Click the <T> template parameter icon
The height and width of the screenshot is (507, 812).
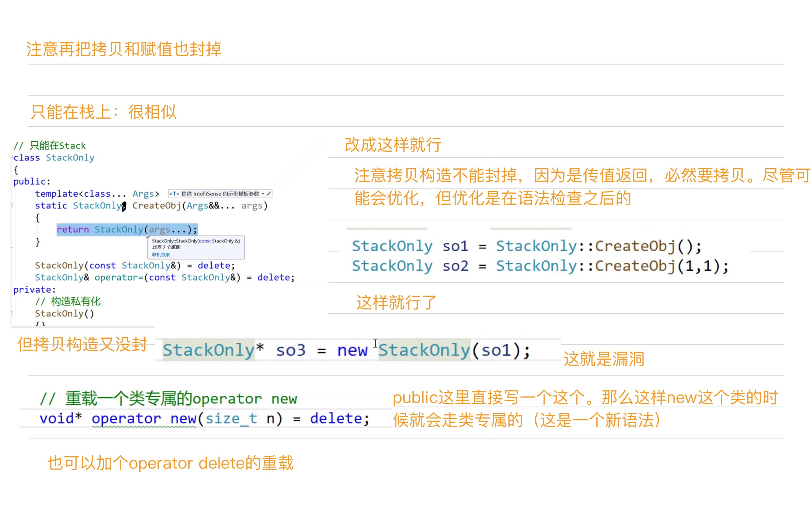click(174, 194)
